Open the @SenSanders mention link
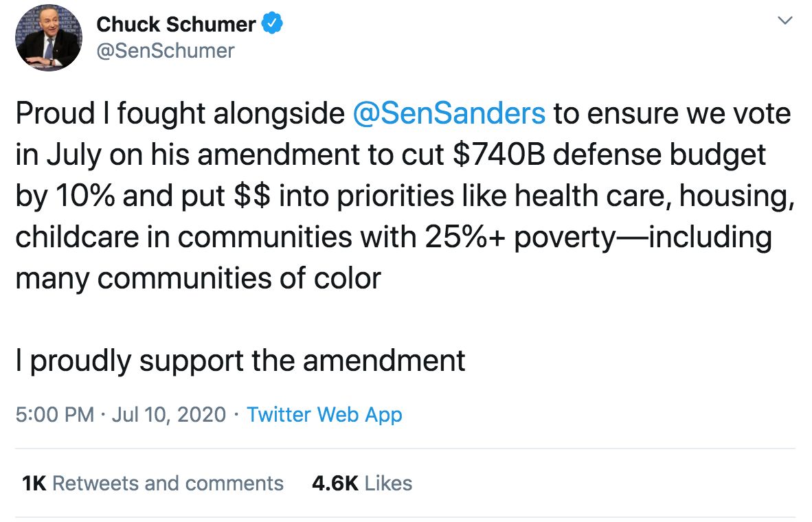 coord(449,114)
